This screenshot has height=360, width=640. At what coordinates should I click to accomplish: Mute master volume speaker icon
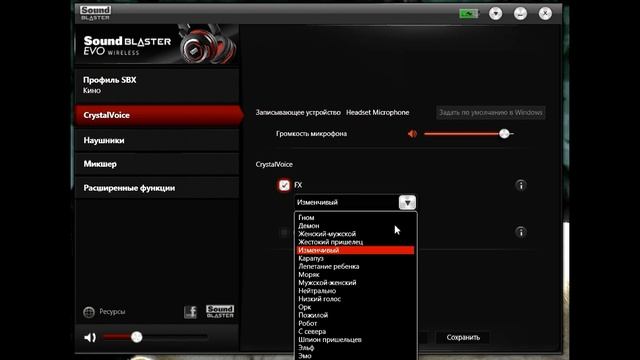click(90, 337)
